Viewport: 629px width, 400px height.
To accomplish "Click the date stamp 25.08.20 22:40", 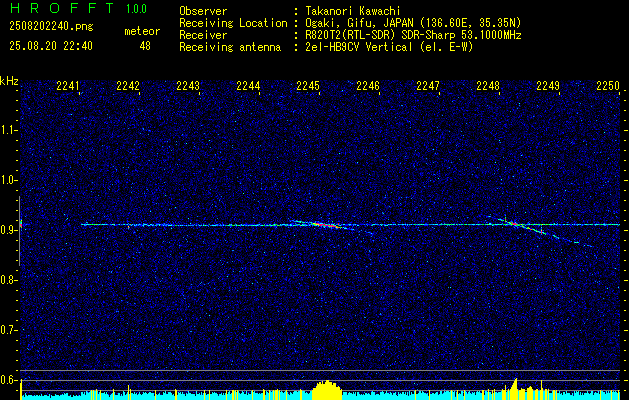I will coord(51,46).
